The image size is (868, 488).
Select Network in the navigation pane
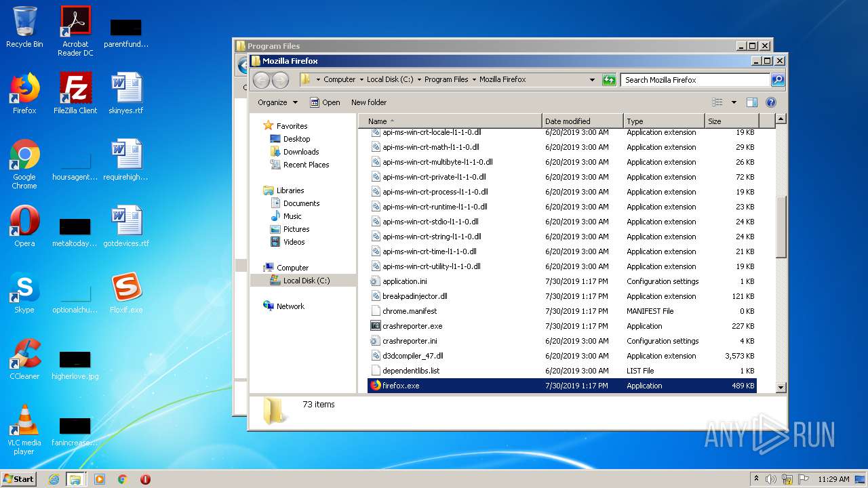(x=290, y=306)
